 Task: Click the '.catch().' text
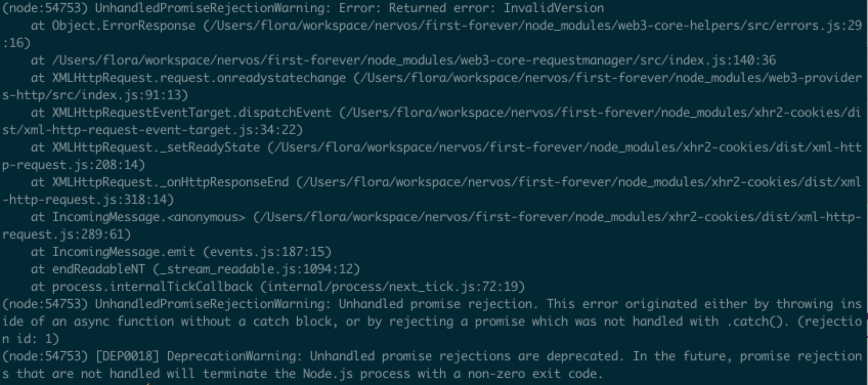(x=757, y=322)
